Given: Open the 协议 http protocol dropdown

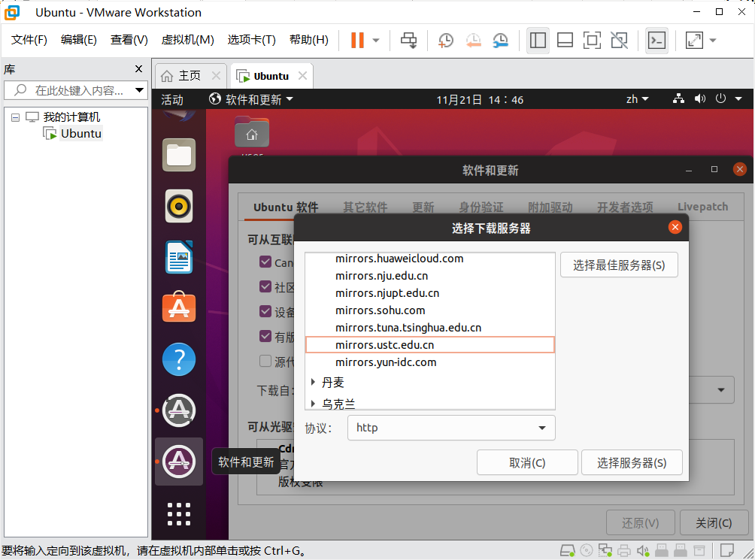Looking at the screenshot, I should click(x=450, y=427).
